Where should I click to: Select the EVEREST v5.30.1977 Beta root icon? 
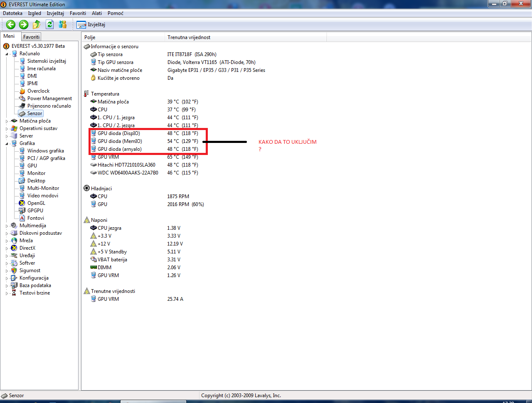6,46
